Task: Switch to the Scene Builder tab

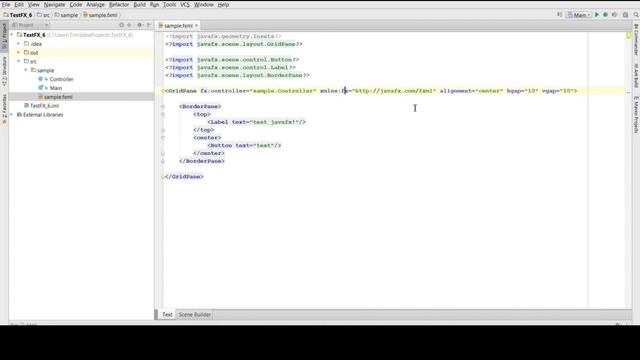Action: [x=195, y=314]
